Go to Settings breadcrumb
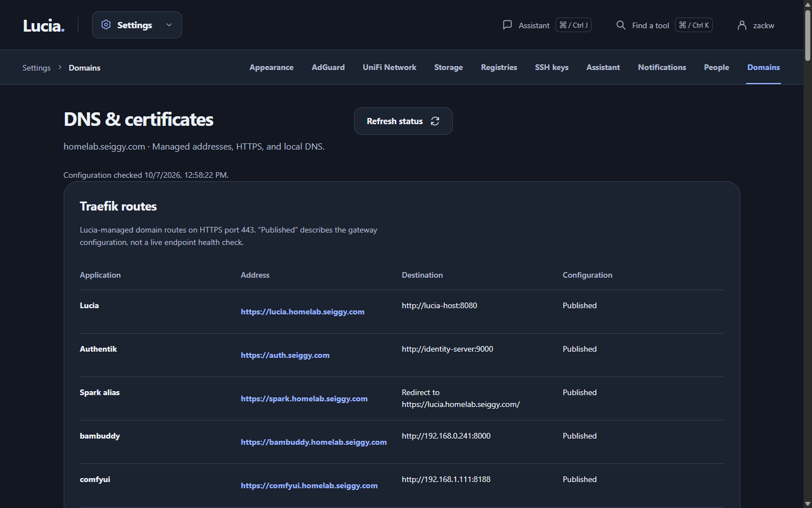The image size is (812, 508). pos(37,68)
